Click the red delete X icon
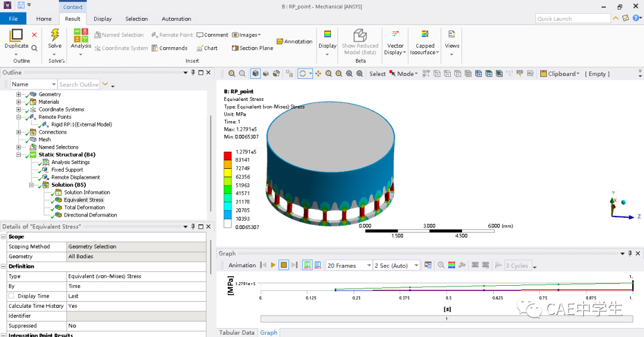The width and height of the screenshot is (644, 337). pos(34,35)
